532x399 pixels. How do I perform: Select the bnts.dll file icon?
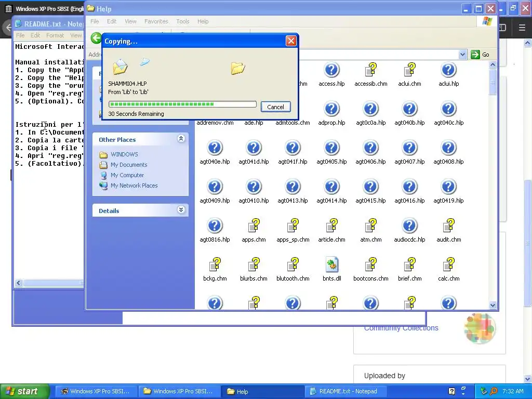coord(332,264)
